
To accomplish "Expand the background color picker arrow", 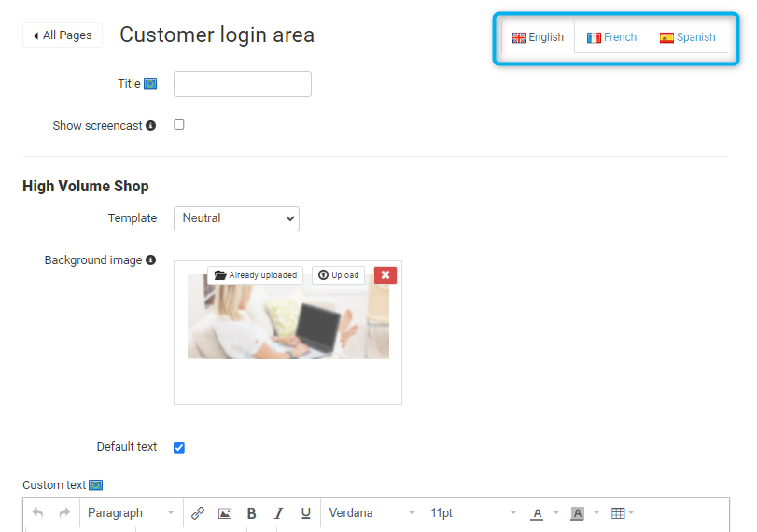I will click(x=596, y=513).
